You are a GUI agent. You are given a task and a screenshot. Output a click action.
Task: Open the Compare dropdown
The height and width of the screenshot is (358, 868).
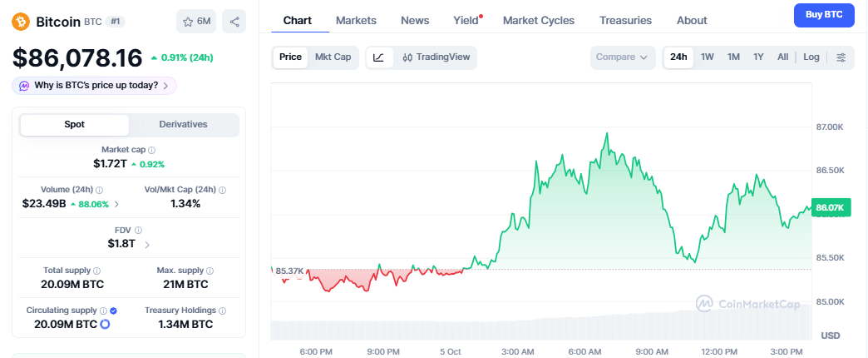[622, 57]
